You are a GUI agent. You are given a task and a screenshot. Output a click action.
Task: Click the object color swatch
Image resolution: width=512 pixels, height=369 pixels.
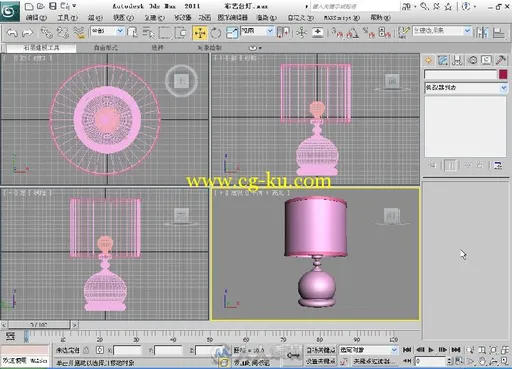[503, 74]
